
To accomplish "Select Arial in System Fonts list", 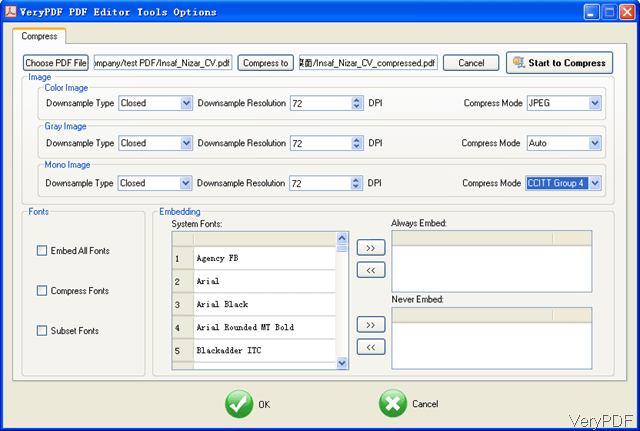I will 264,281.
